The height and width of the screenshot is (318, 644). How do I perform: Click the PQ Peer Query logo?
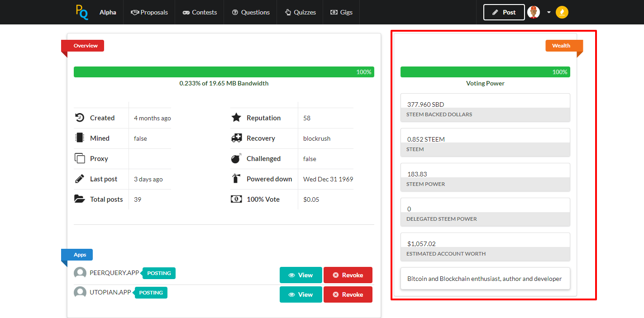coord(82,12)
